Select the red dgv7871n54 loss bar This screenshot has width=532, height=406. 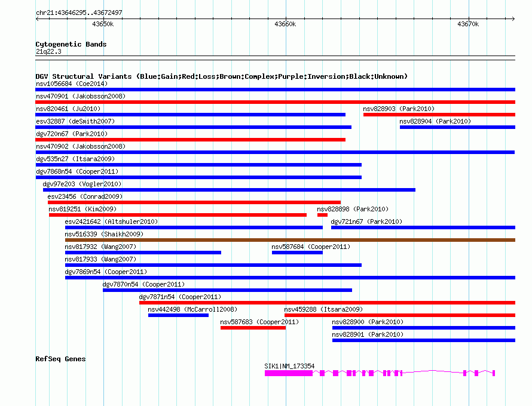click(327, 303)
